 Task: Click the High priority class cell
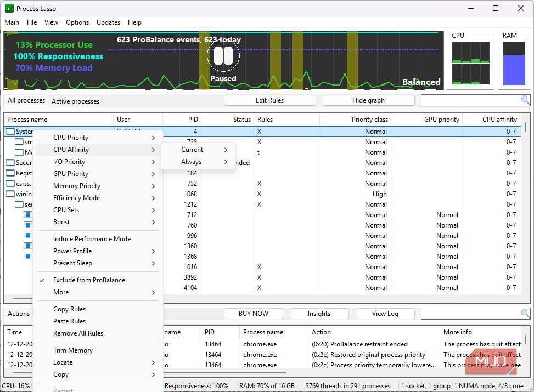[x=380, y=194]
